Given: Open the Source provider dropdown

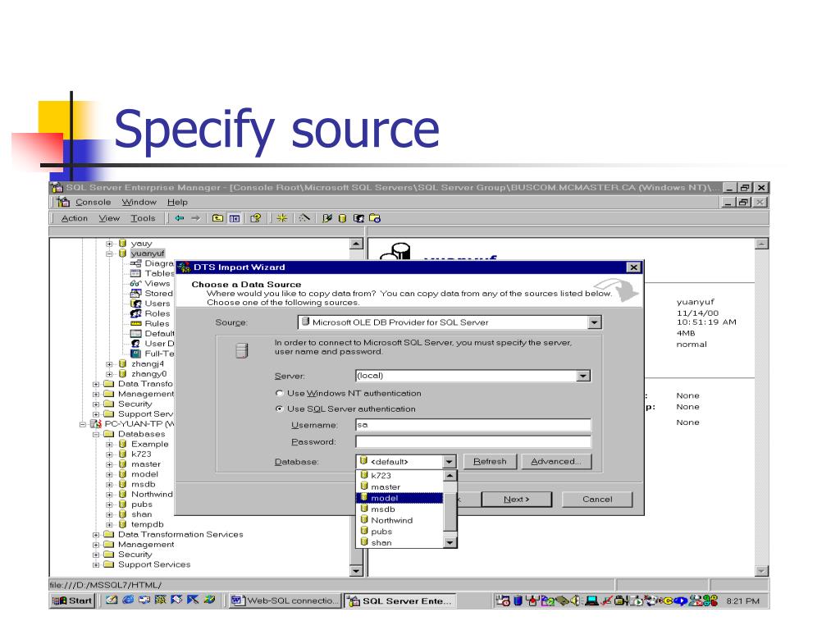Looking at the screenshot, I should click(x=594, y=322).
